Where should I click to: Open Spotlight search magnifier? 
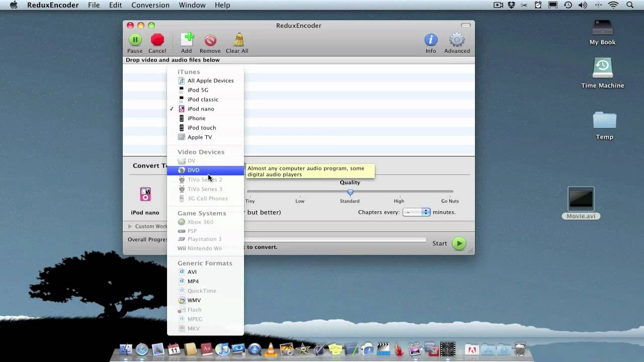point(630,5)
